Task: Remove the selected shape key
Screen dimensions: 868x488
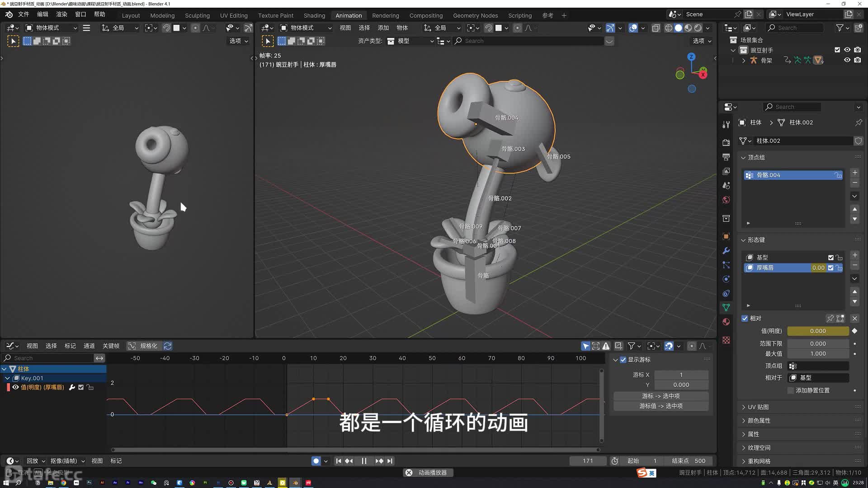Action: [x=855, y=265]
